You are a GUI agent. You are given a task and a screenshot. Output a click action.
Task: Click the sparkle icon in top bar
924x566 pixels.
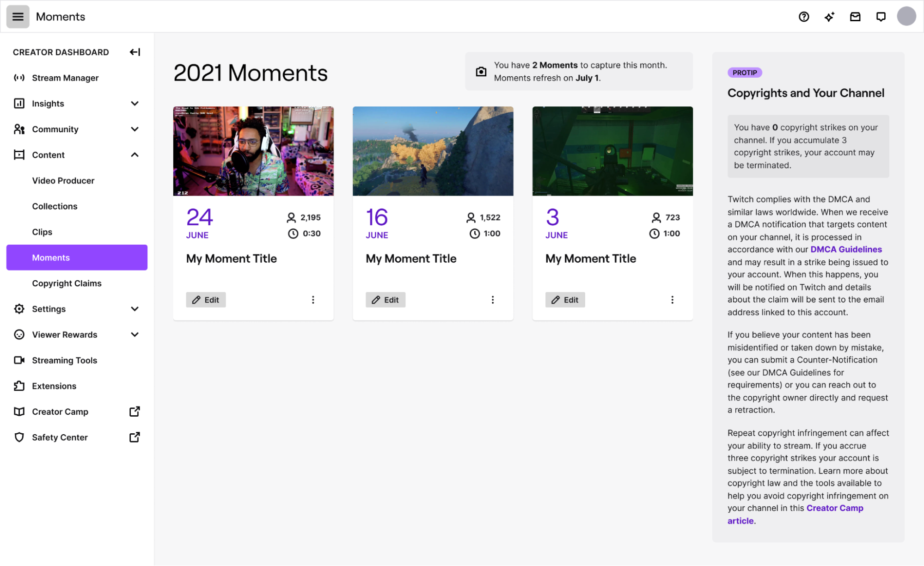coord(829,17)
